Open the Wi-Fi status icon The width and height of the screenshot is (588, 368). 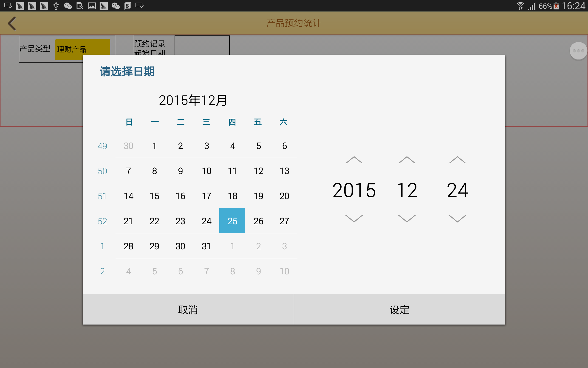click(520, 6)
